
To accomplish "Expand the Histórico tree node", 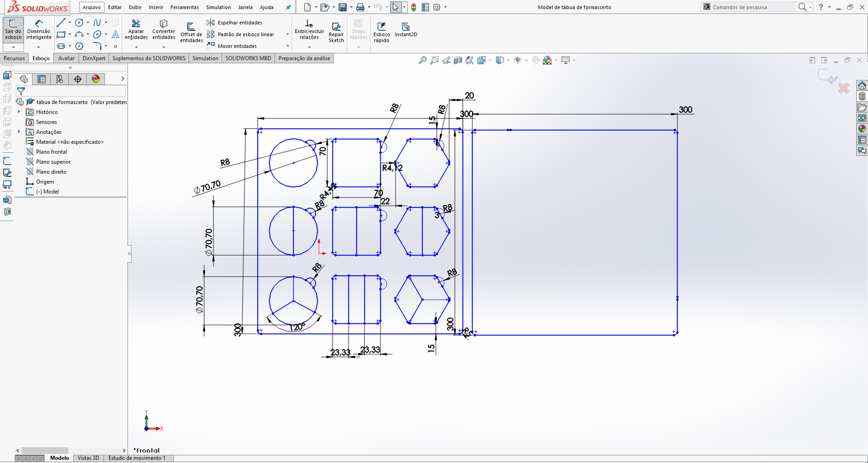I will [x=19, y=112].
